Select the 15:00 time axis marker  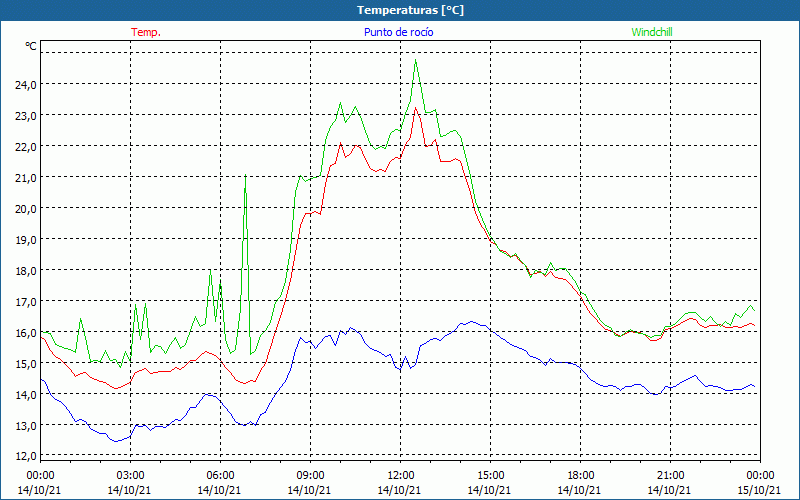490,475
